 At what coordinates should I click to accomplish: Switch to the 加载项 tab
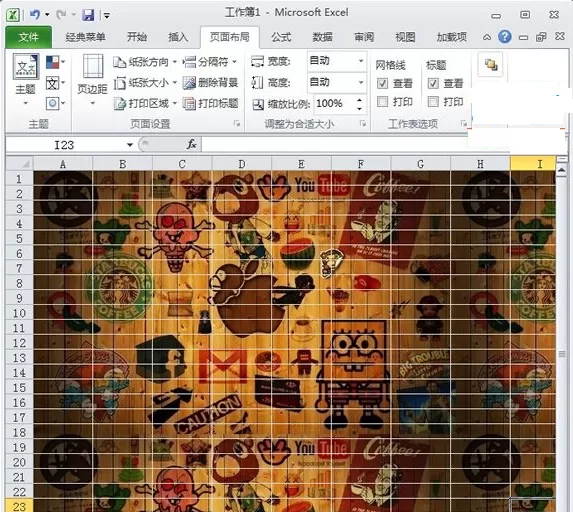(x=452, y=37)
